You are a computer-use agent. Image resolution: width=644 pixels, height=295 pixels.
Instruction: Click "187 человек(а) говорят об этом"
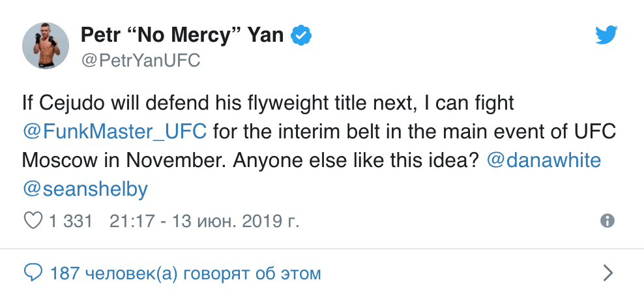tap(185, 273)
